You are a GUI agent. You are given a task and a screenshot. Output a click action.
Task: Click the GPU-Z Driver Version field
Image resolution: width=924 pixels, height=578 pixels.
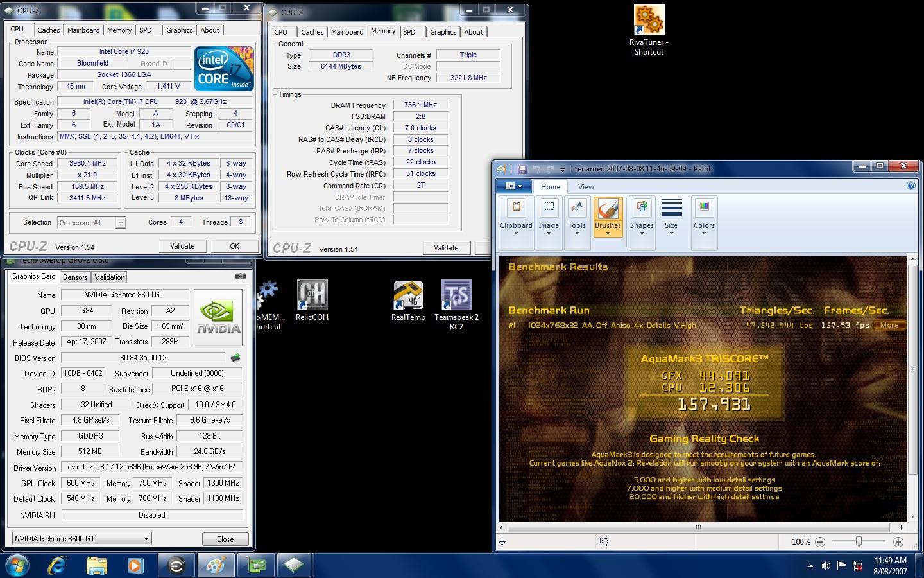click(152, 468)
